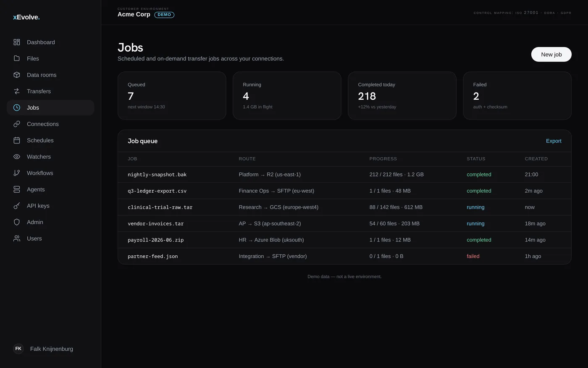Click the Workflows branch icon
The image size is (588, 368).
click(17, 173)
